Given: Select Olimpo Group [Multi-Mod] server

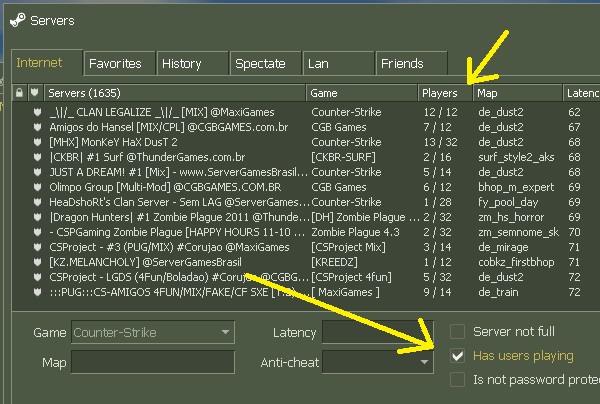Looking at the screenshot, I should click(x=306, y=187).
